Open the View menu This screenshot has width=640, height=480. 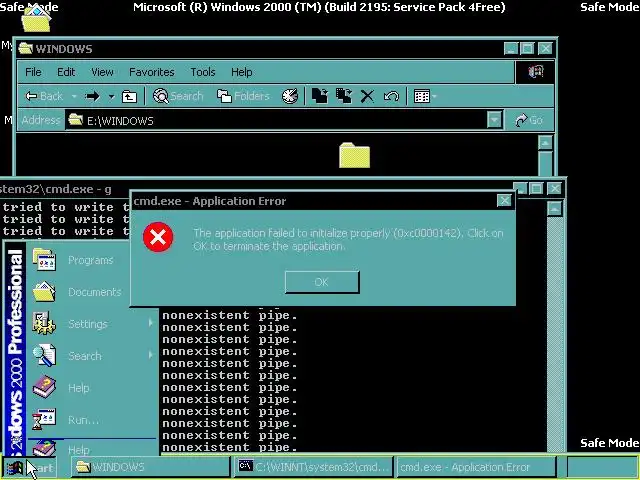tap(102, 72)
